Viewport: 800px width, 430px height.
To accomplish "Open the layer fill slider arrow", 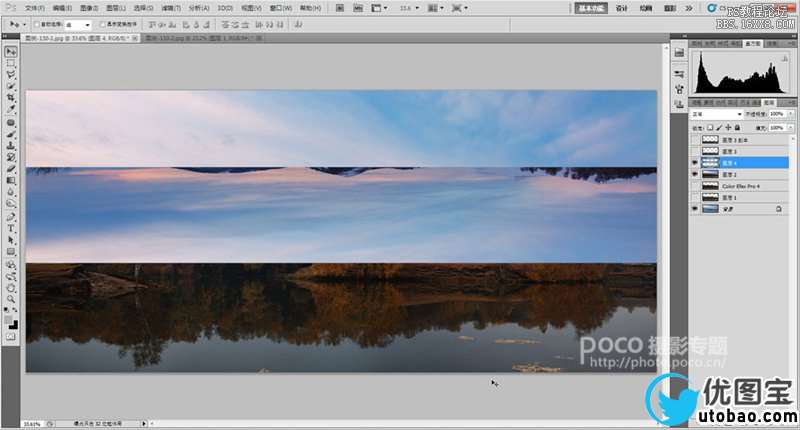I will click(791, 128).
